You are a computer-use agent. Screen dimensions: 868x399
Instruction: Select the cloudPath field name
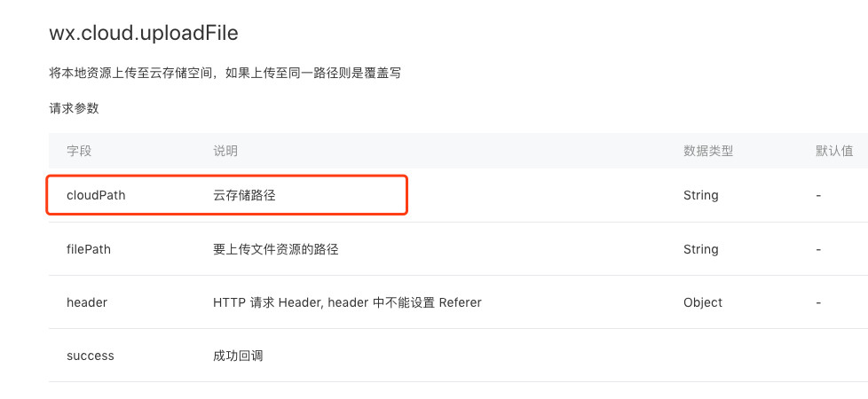tap(96, 195)
